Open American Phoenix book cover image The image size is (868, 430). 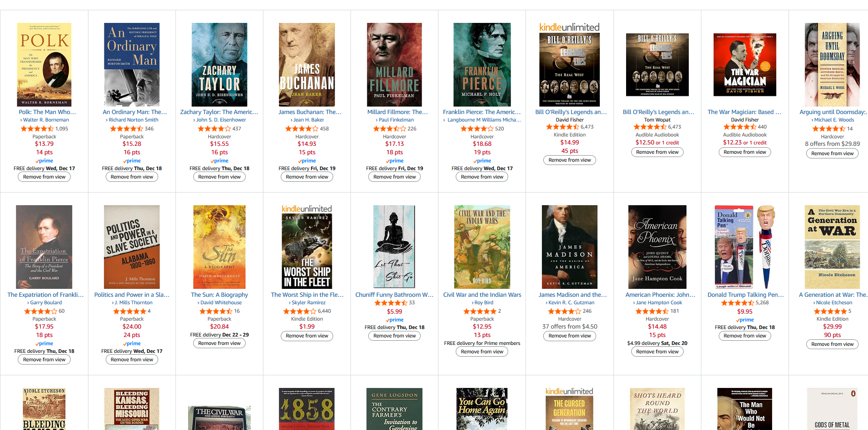[x=657, y=247]
